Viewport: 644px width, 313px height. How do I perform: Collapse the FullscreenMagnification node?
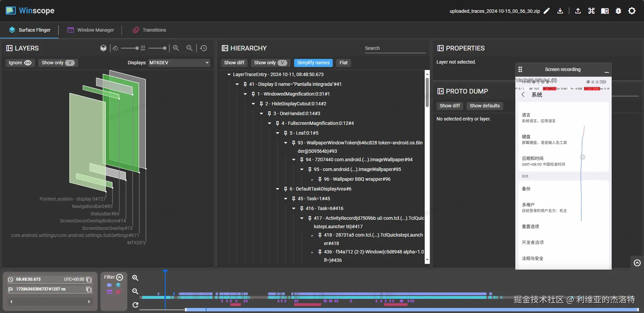coord(269,123)
